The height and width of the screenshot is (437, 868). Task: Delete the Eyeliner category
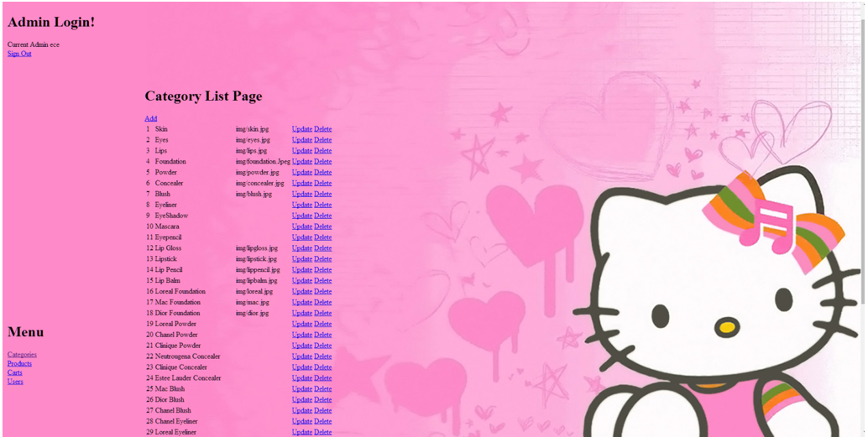(x=322, y=205)
